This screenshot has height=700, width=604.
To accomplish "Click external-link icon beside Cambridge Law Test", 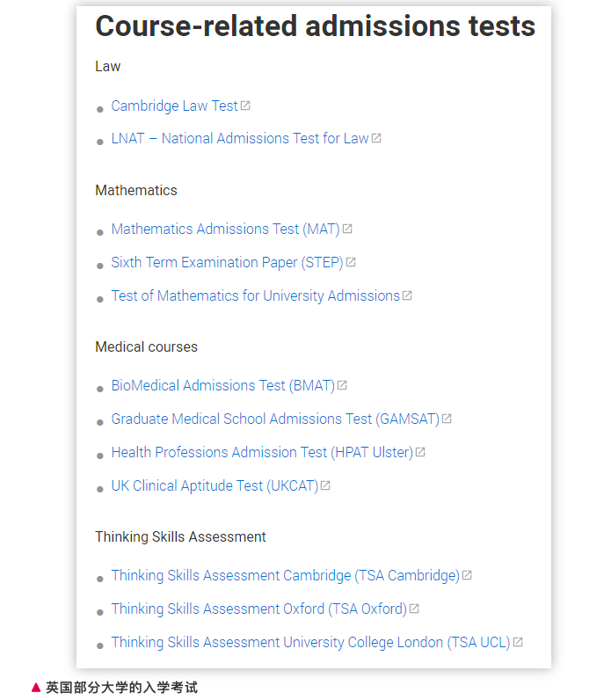I will click(x=245, y=106).
